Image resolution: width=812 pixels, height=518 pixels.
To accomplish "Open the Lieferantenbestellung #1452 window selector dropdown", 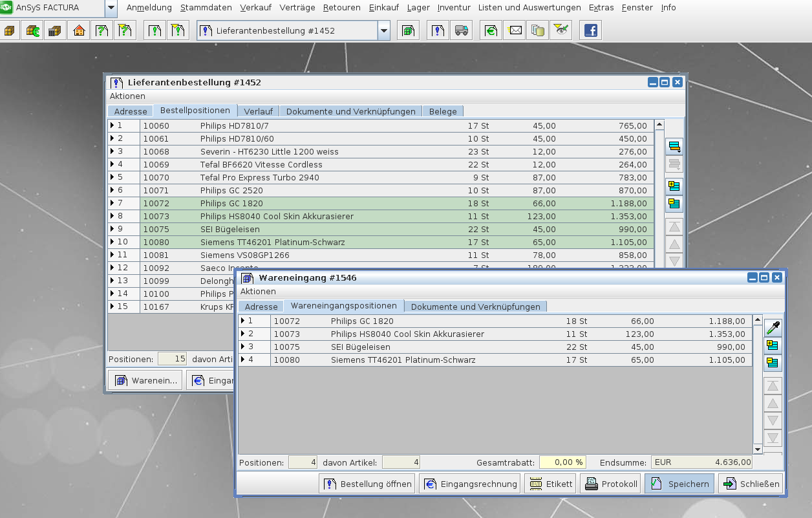I will 384,30.
